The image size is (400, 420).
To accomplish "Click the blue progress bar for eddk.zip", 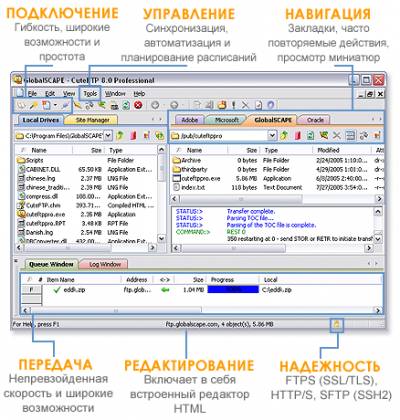I will (233, 289).
